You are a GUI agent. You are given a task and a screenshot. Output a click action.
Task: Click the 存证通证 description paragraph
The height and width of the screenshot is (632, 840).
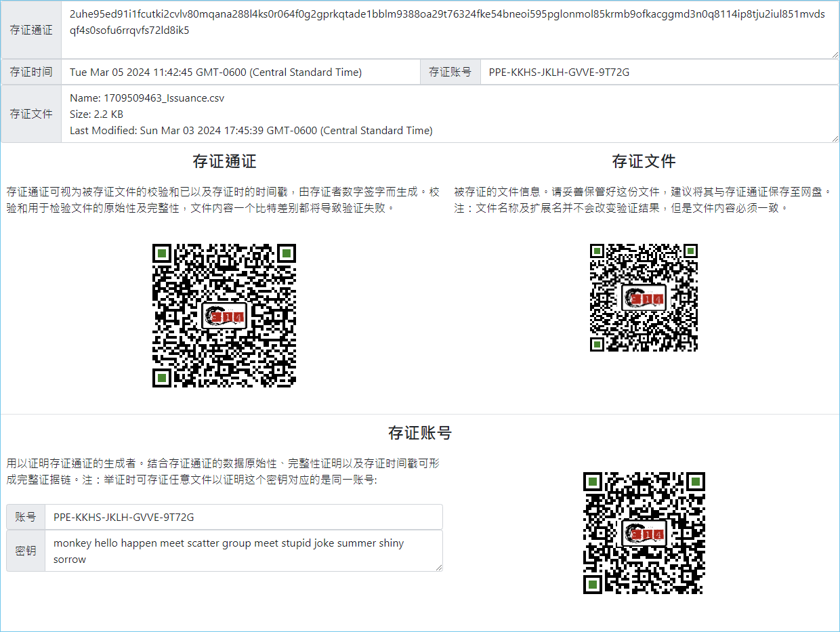tap(224, 200)
